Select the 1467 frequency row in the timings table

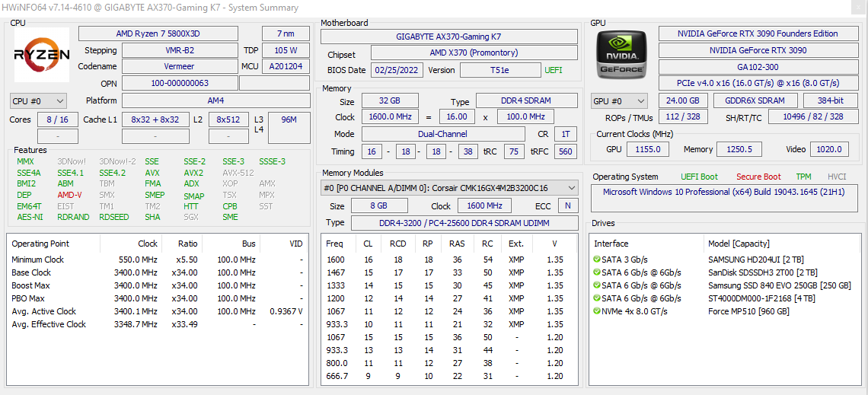pos(450,272)
